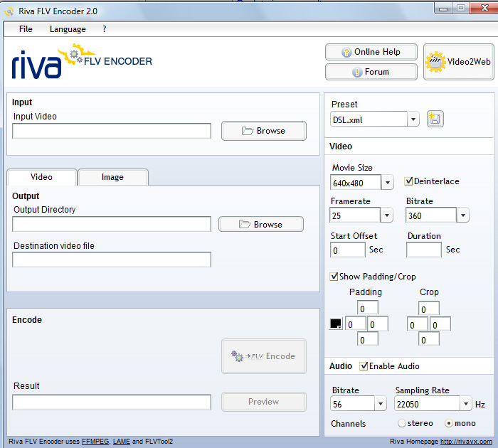This screenshot has width=498, height=448.
Task: Click the top Padding value field
Action: pyautogui.click(x=368, y=308)
